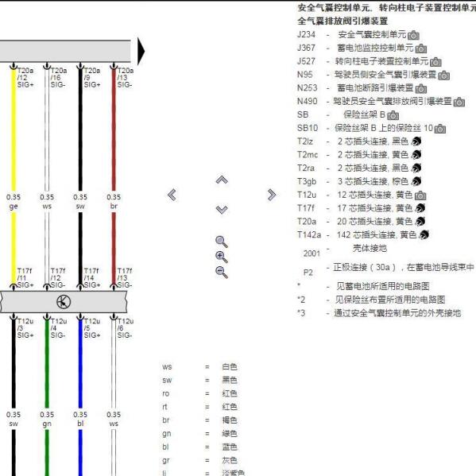
Task: Click the upper red wire's 0.35 br label
Action: tap(114, 202)
